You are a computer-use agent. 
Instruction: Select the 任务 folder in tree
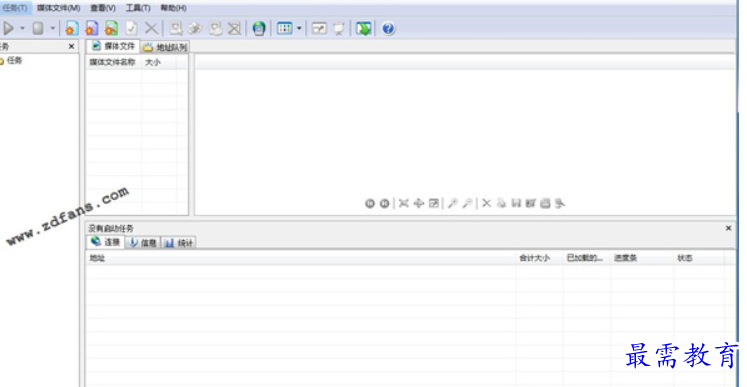14,61
